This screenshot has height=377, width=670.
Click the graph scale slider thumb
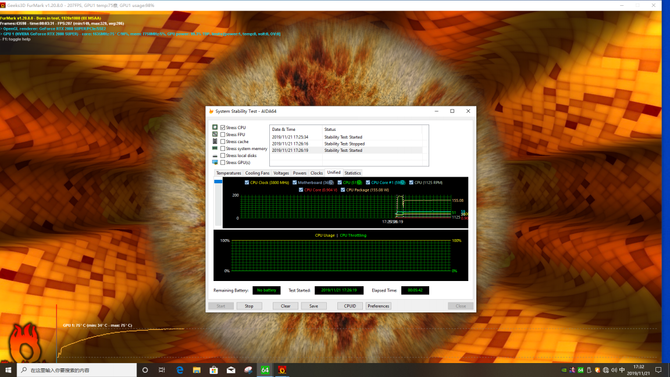(218, 182)
